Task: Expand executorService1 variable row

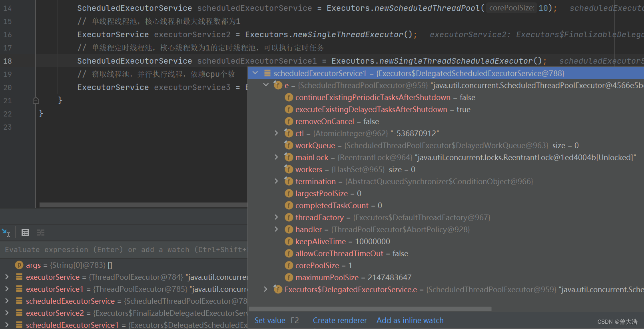Action: (7, 289)
